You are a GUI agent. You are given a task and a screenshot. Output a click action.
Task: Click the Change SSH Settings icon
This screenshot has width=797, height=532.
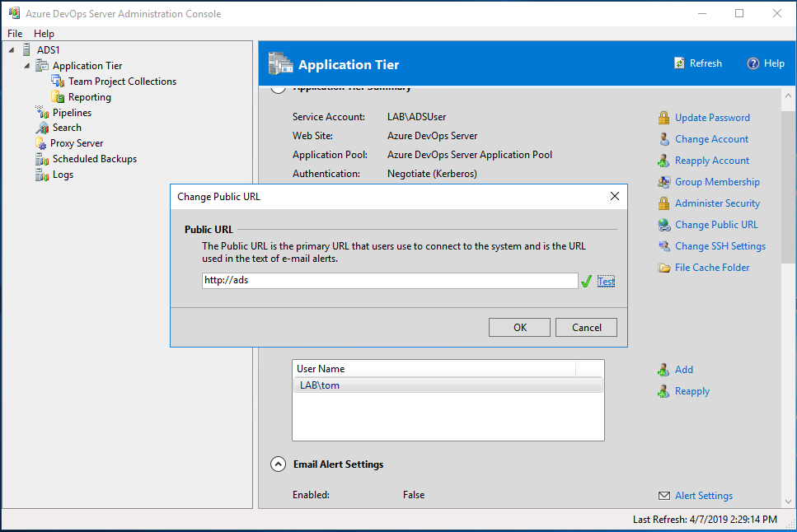click(663, 246)
